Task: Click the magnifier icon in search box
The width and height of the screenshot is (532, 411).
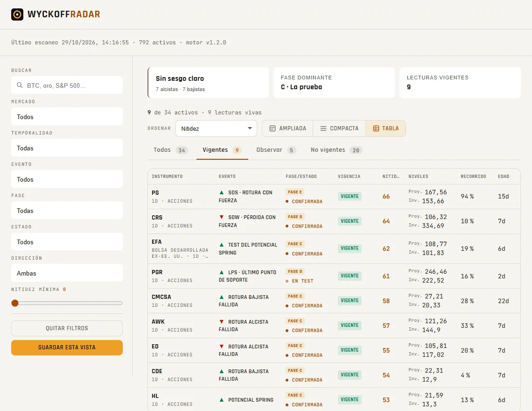Action: tap(20, 85)
